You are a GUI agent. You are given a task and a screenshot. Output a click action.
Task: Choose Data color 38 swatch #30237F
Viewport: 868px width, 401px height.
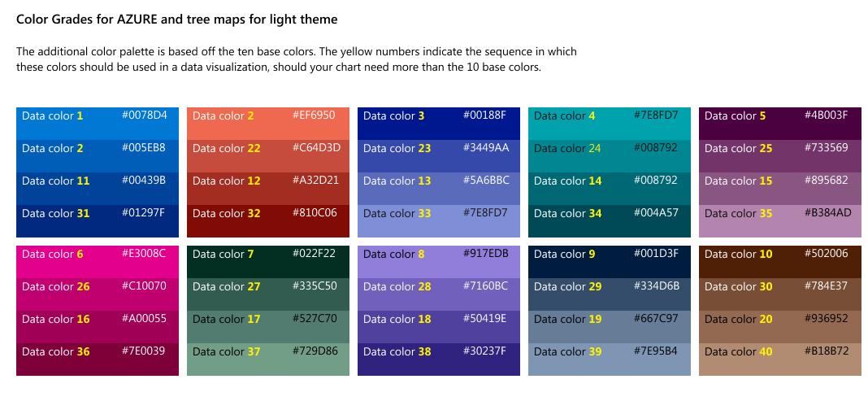(439, 359)
